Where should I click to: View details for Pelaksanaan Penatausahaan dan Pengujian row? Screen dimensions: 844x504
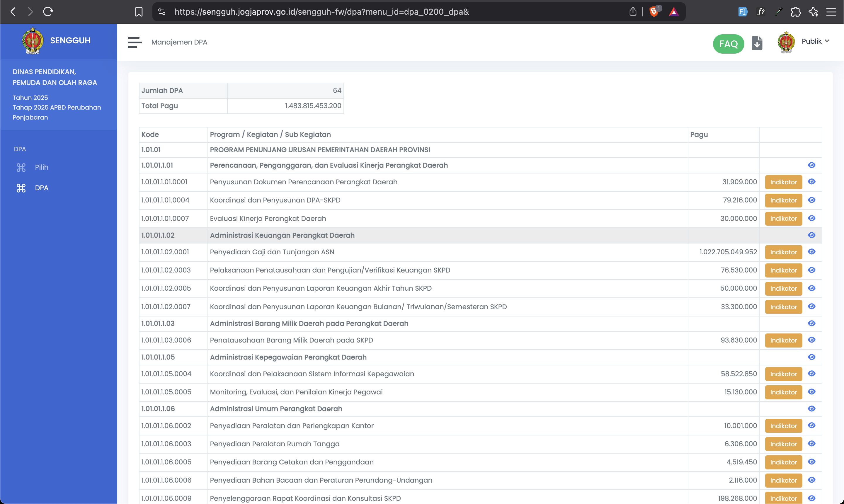811,270
